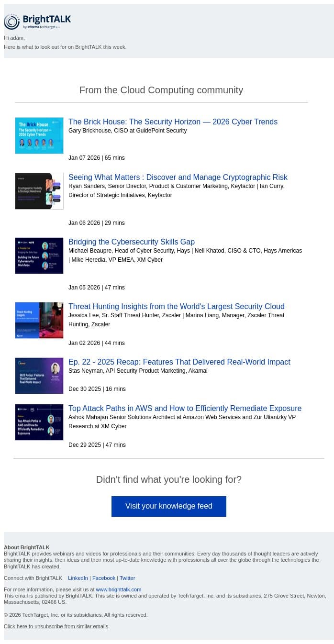
Task: Click the Threat Hunting Insights thumbnail
Action: tap(39, 320)
